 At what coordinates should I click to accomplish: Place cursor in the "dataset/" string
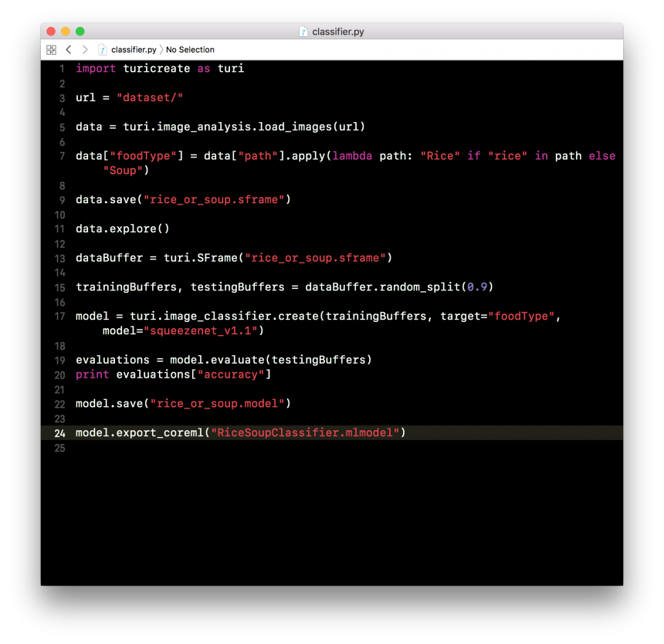click(x=150, y=97)
